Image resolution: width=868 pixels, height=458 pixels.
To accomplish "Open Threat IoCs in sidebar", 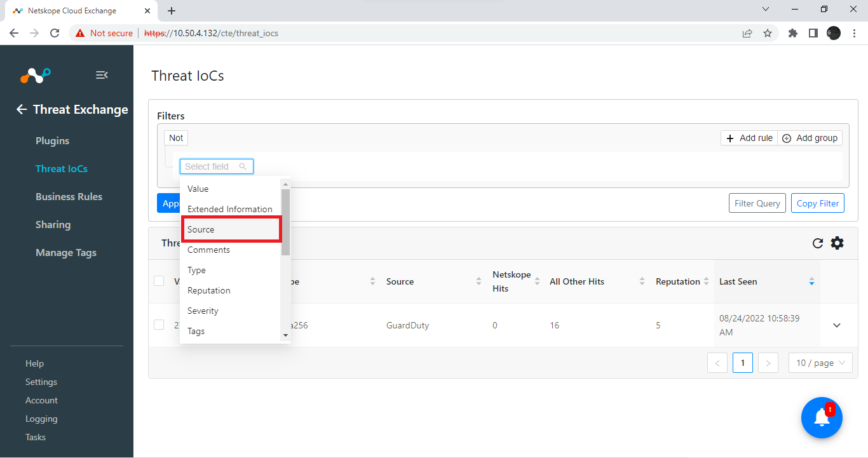I will [62, 168].
